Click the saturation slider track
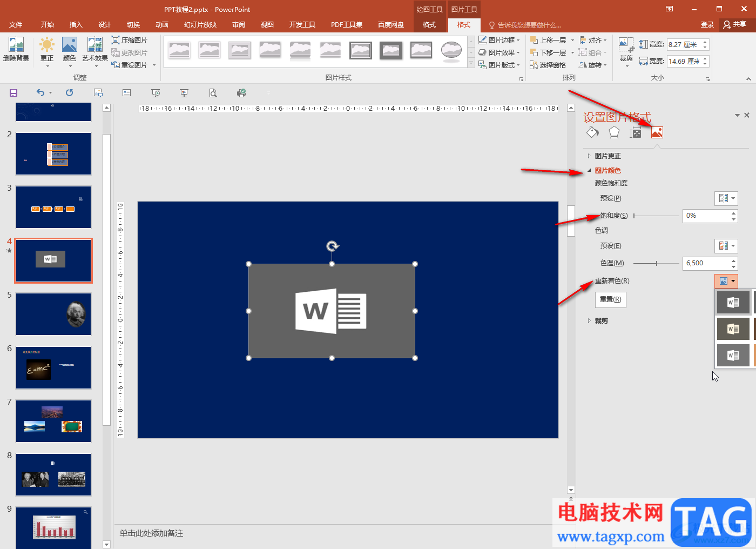This screenshot has height=549, width=756. click(656, 216)
